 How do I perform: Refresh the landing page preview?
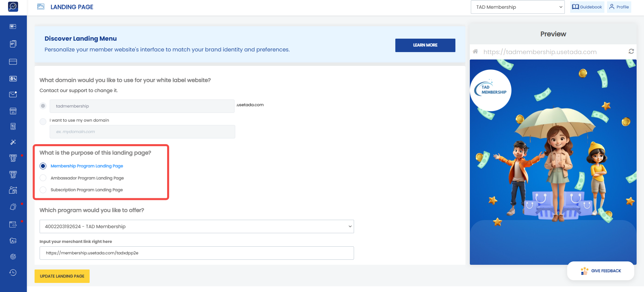(x=631, y=51)
